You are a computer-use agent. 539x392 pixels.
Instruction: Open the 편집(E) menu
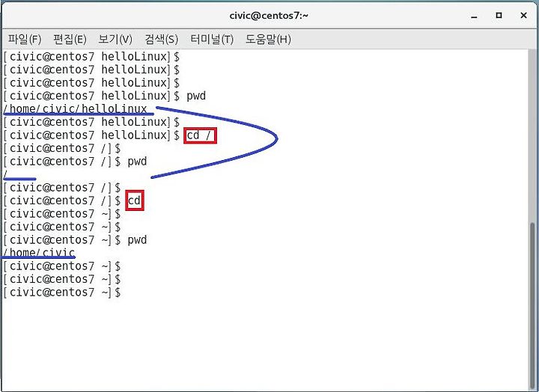coord(70,39)
